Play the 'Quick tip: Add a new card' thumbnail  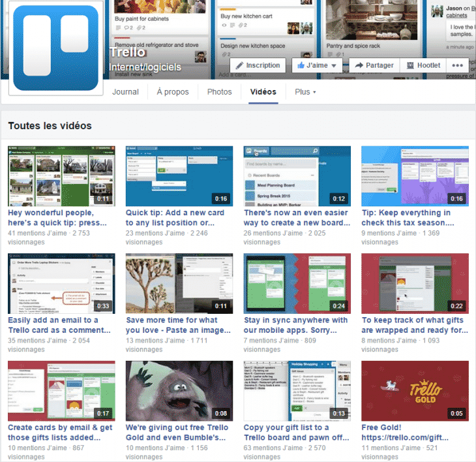(179, 176)
